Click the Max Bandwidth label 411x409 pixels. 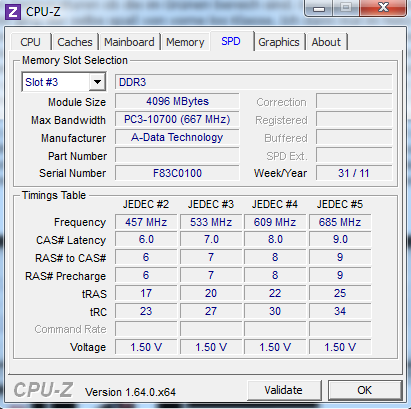(x=68, y=120)
